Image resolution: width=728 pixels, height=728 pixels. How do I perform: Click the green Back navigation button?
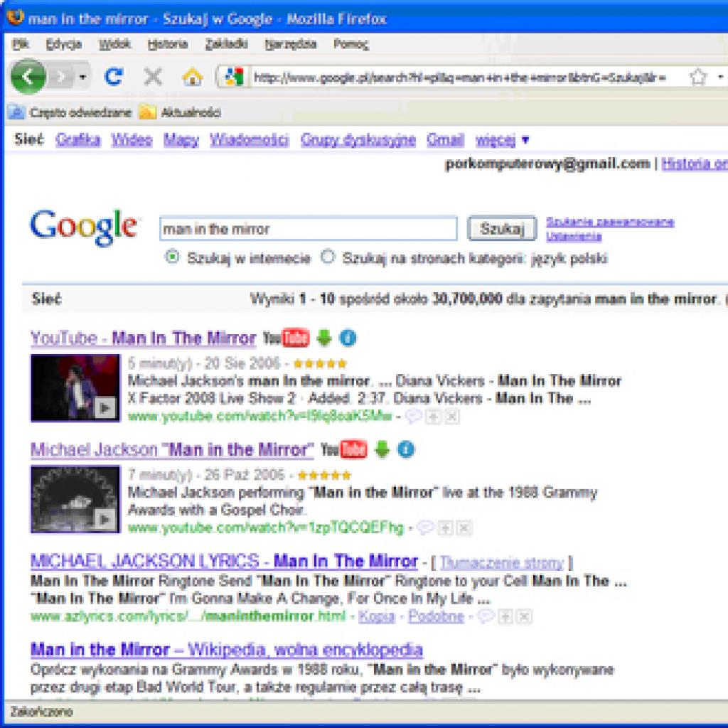28,77
